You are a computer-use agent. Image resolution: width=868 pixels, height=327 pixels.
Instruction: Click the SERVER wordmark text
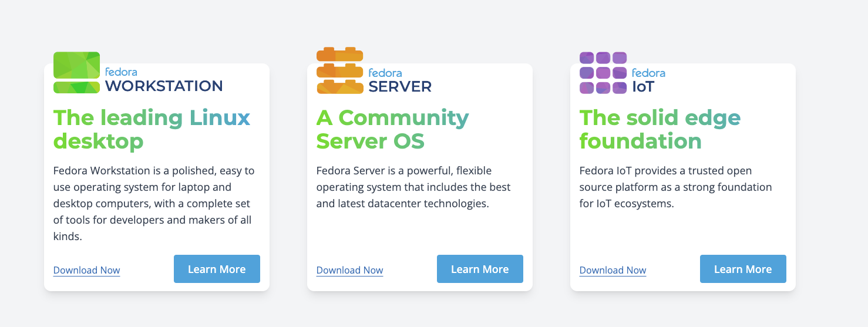(x=400, y=87)
